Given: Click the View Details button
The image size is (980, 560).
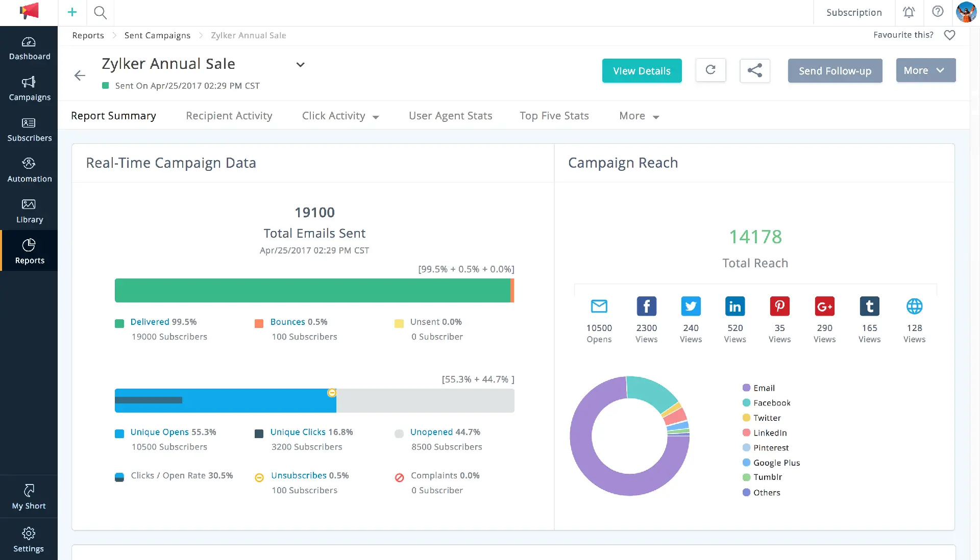Looking at the screenshot, I should click(642, 71).
